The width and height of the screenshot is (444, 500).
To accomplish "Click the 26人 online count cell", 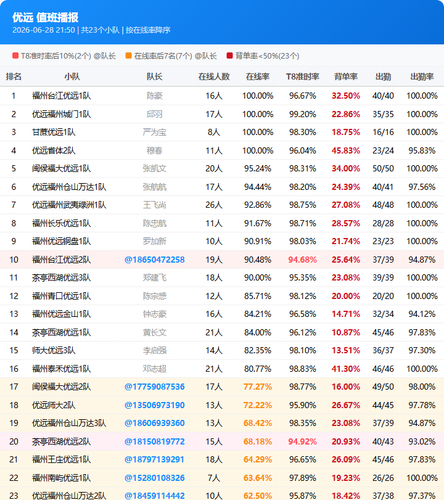I will pos(214,205).
